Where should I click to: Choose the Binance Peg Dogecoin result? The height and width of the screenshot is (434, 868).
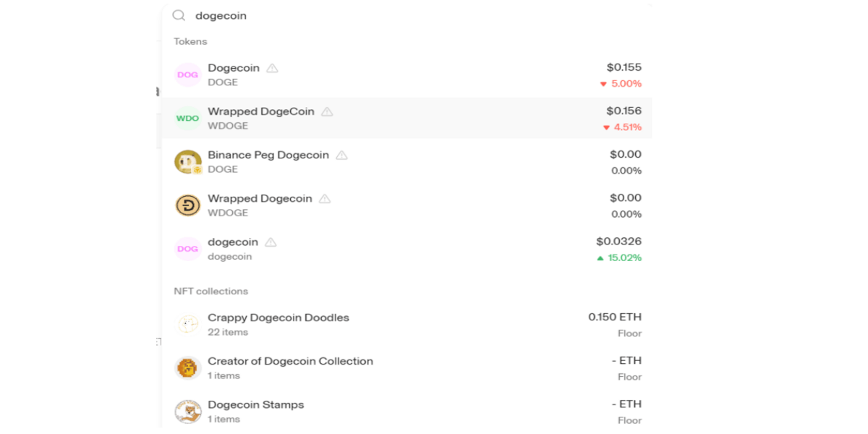[268, 155]
